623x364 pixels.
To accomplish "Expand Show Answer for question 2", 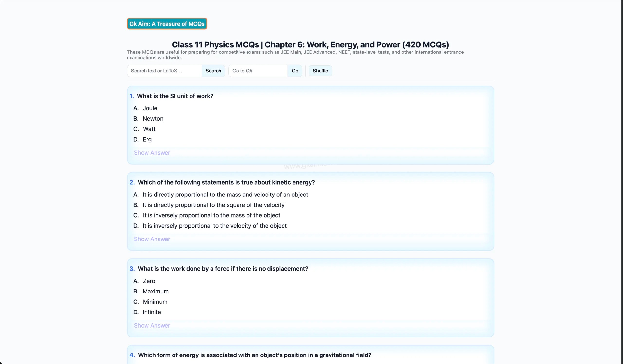I will pos(152,239).
